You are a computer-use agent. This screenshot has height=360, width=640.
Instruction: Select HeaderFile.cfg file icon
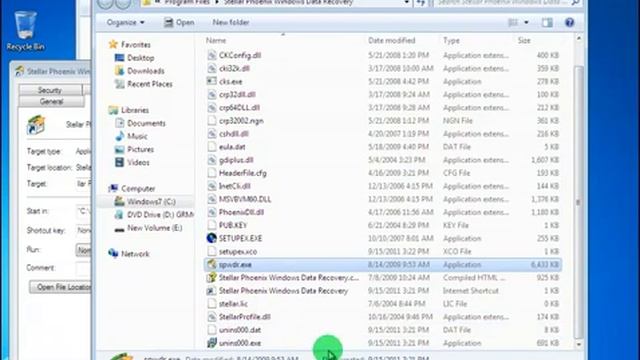[x=211, y=173]
